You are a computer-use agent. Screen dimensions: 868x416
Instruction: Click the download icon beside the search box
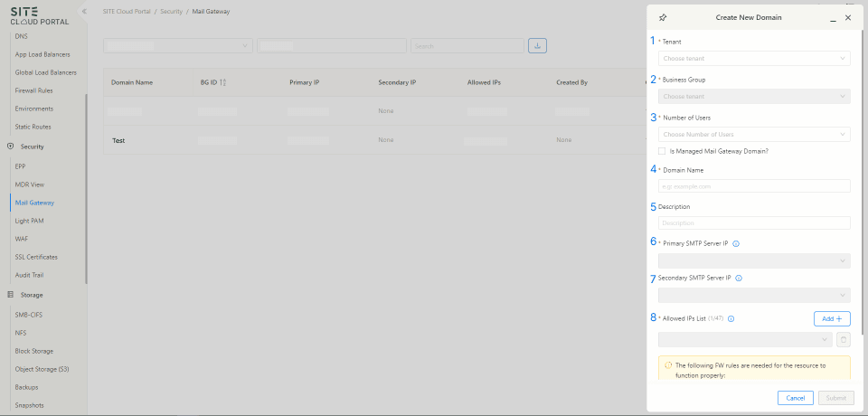pyautogui.click(x=537, y=45)
